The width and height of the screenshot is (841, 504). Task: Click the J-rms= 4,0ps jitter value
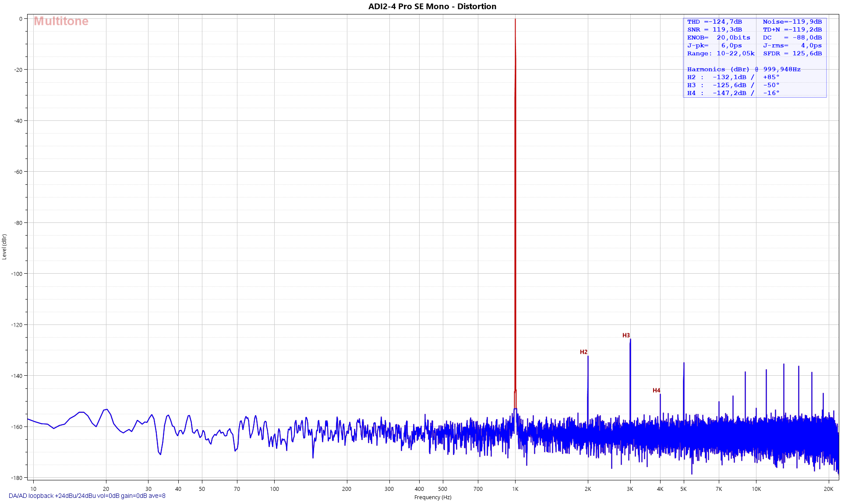792,46
